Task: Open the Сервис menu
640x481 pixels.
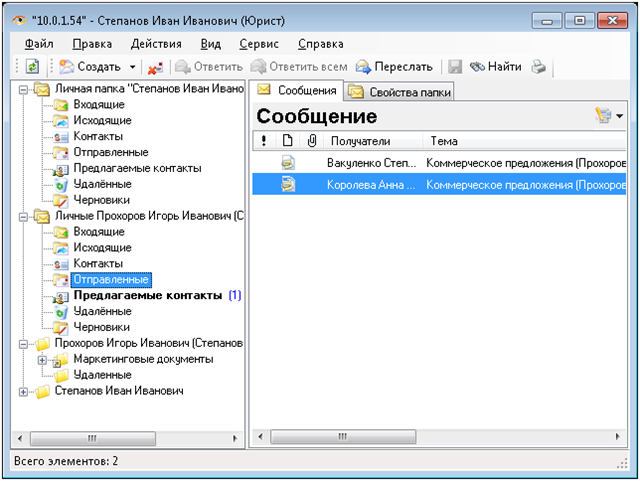Action: (x=259, y=44)
